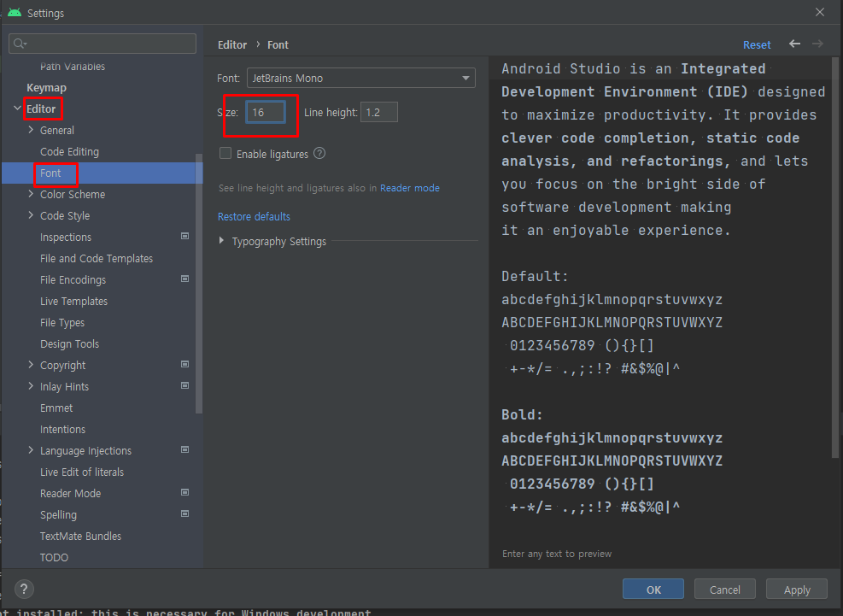Image resolution: width=843 pixels, height=616 pixels.
Task: Select Path Variables item
Action: tap(73, 67)
